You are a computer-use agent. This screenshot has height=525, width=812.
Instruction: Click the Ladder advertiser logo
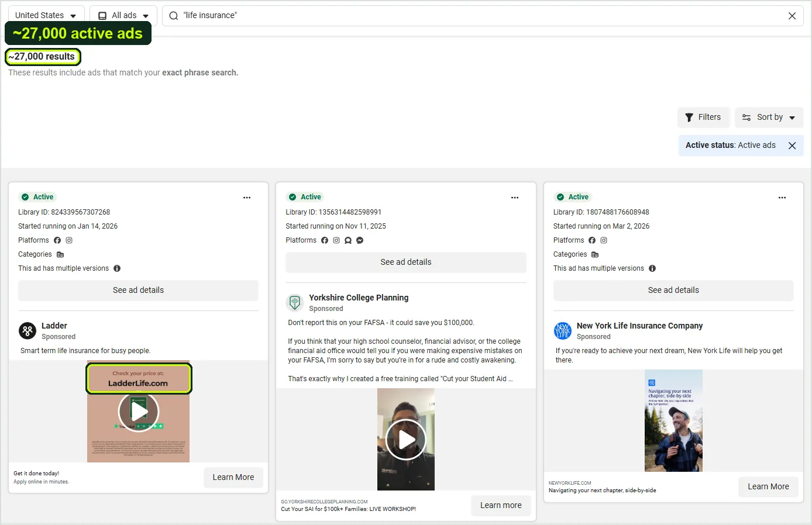[27, 331]
